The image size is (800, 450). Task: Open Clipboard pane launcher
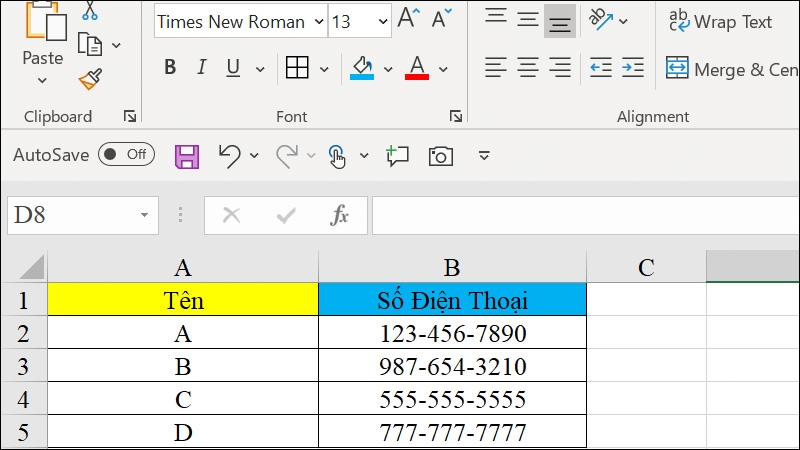pyautogui.click(x=130, y=116)
